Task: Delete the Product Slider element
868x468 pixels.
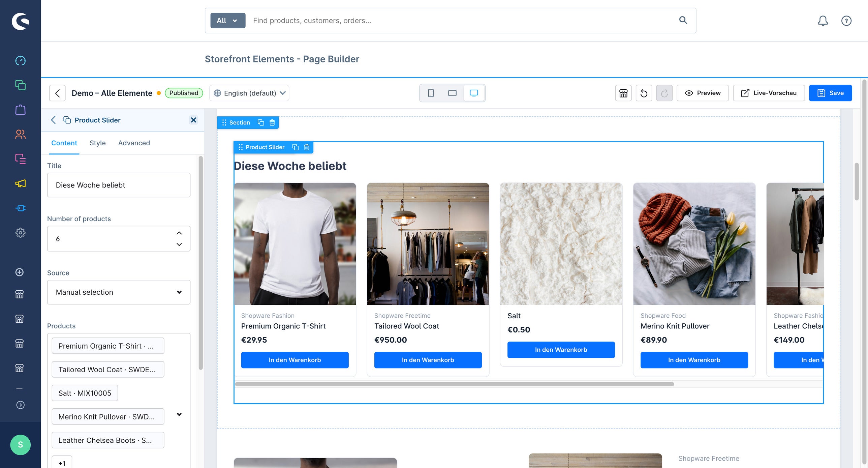Action: coord(307,147)
